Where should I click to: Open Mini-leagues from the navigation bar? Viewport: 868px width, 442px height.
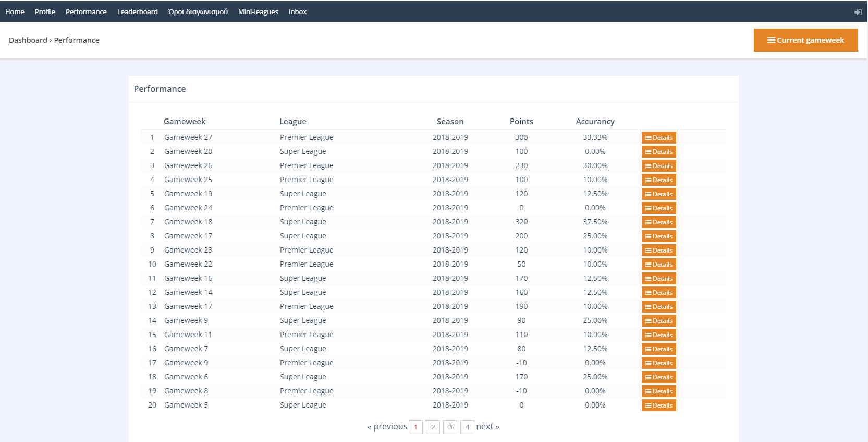click(258, 11)
